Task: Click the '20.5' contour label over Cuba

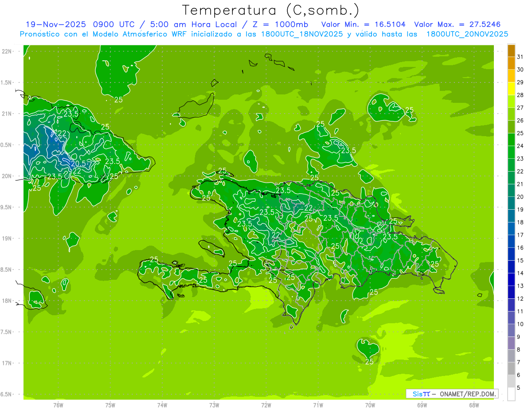Action: point(78,164)
